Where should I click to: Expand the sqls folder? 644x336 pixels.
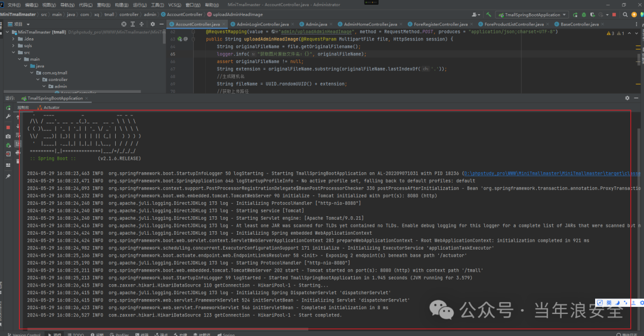(x=14, y=45)
